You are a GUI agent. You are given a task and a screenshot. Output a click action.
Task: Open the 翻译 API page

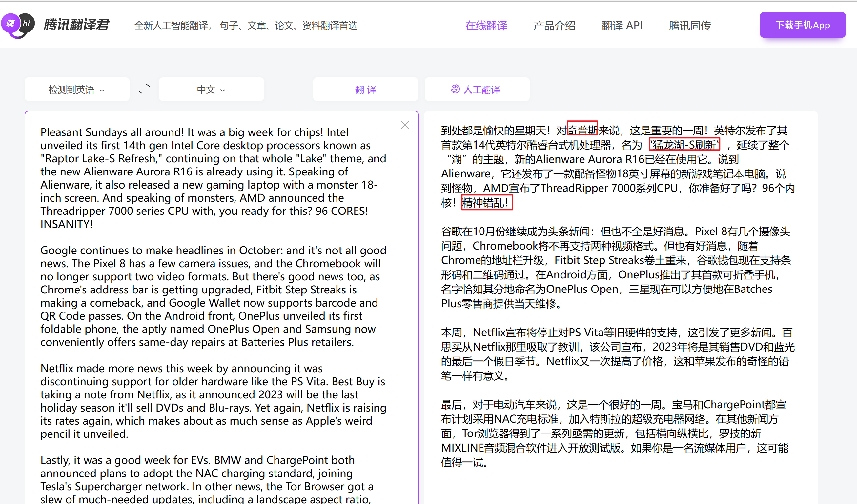click(x=622, y=26)
